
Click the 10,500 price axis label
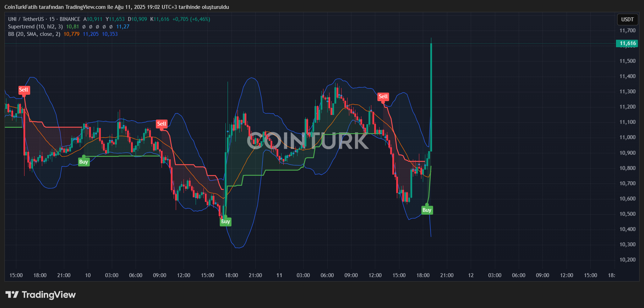tap(628, 214)
